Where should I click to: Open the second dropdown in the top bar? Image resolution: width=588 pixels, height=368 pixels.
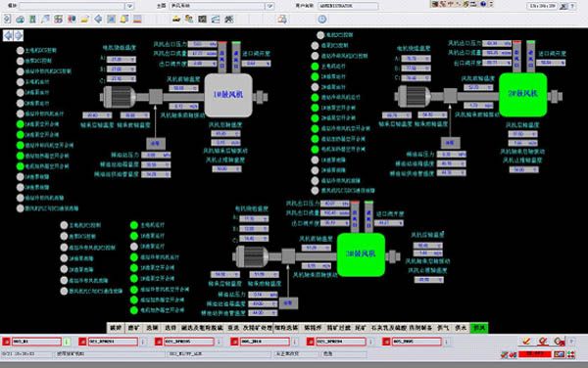coord(270,6)
